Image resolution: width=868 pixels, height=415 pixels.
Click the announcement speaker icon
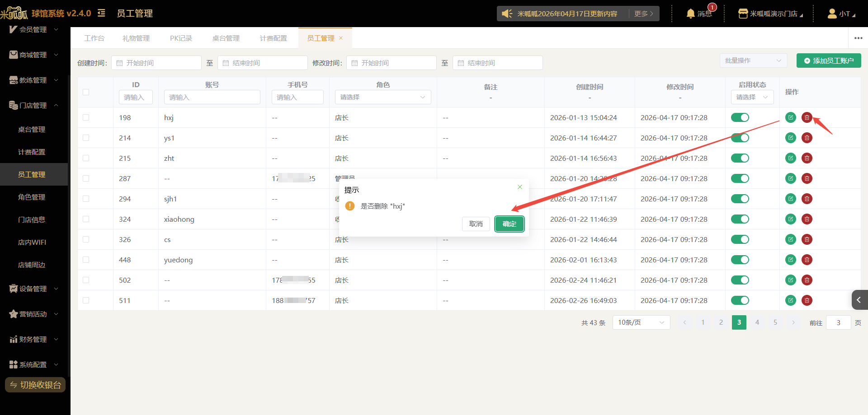point(507,14)
